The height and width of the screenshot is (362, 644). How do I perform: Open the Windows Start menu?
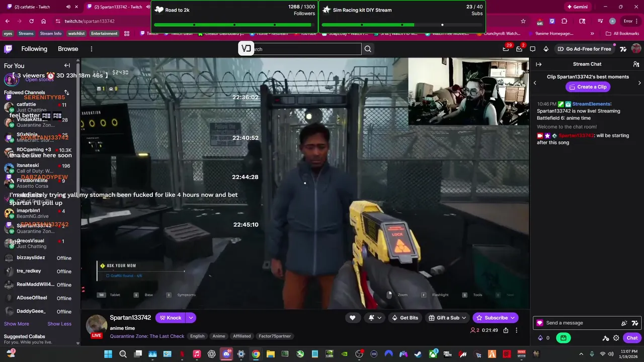(x=108, y=354)
